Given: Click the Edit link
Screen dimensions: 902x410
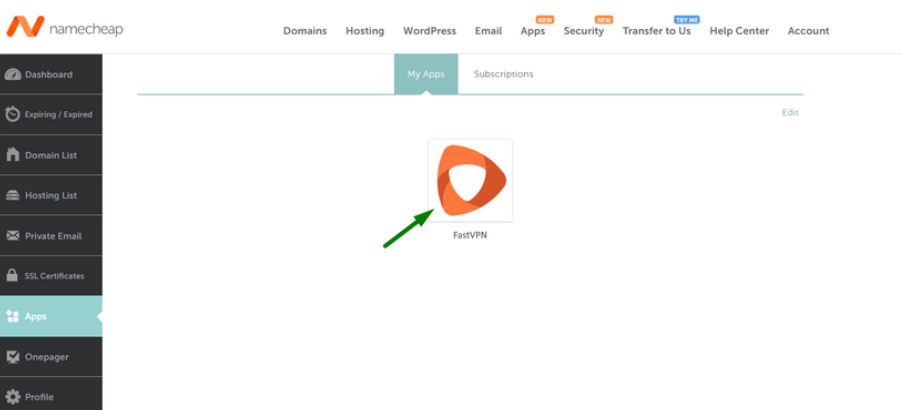Looking at the screenshot, I should 790,113.
